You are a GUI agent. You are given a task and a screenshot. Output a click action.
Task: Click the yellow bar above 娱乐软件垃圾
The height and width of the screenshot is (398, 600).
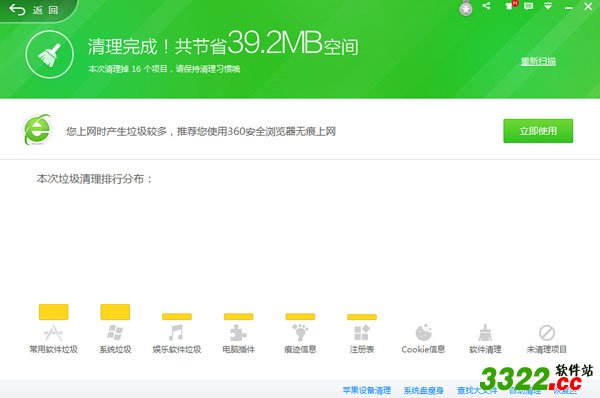[x=177, y=316]
